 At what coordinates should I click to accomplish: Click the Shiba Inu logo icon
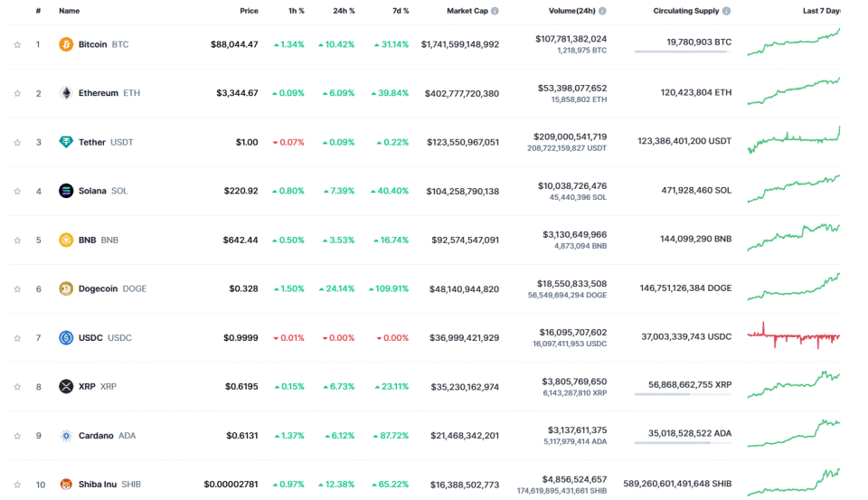[x=66, y=484]
